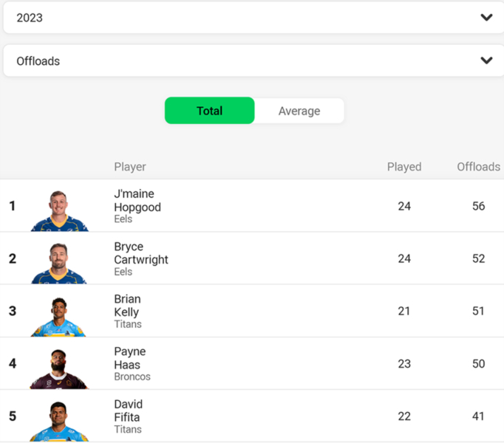504x443 pixels.
Task: Click the Played column header
Action: click(404, 167)
